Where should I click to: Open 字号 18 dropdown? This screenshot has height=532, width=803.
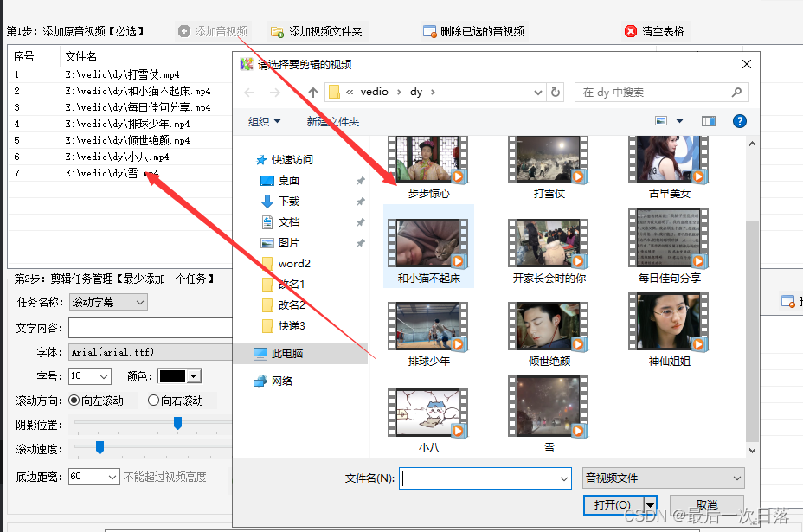pos(90,376)
